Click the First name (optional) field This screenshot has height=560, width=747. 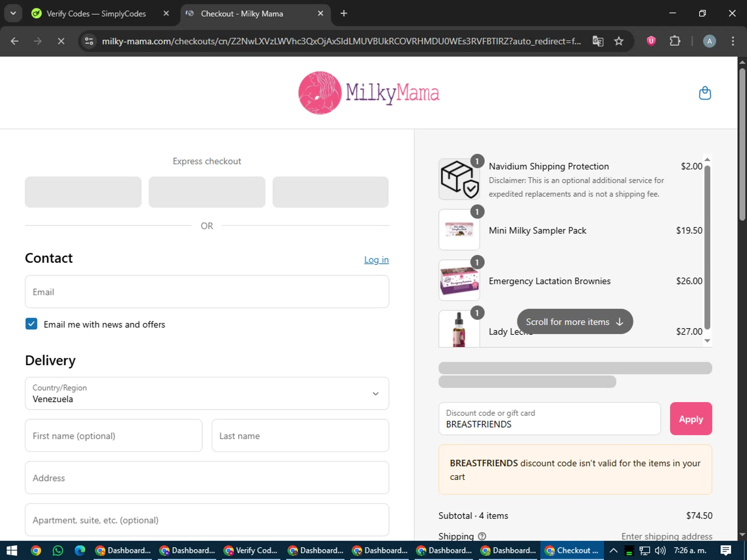click(x=114, y=436)
